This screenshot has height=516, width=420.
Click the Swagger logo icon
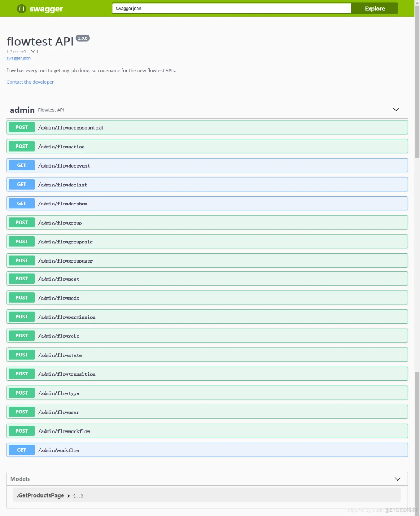(21, 8)
